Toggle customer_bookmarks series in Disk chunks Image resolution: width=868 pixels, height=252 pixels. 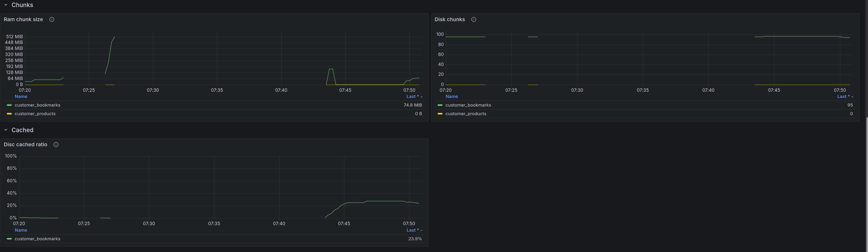468,105
